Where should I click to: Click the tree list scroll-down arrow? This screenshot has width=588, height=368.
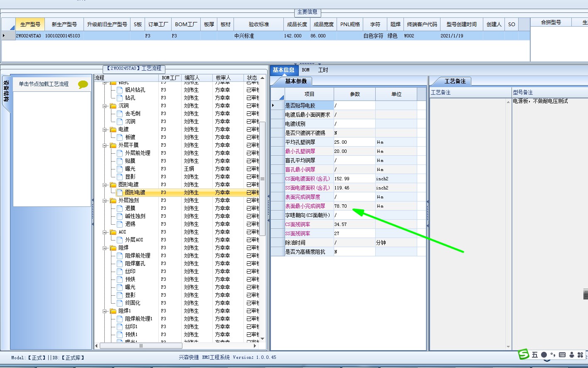click(262, 339)
